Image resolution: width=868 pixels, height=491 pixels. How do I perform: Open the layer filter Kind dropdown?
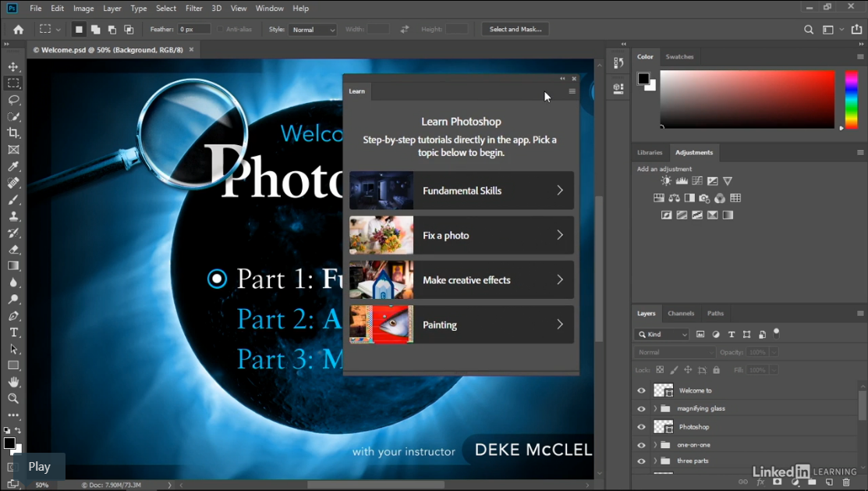tap(661, 334)
